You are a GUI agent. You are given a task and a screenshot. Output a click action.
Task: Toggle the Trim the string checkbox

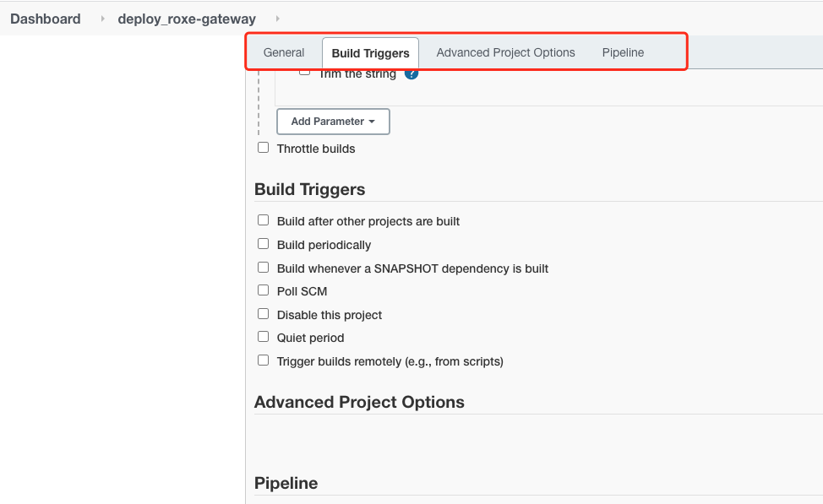[x=304, y=72]
